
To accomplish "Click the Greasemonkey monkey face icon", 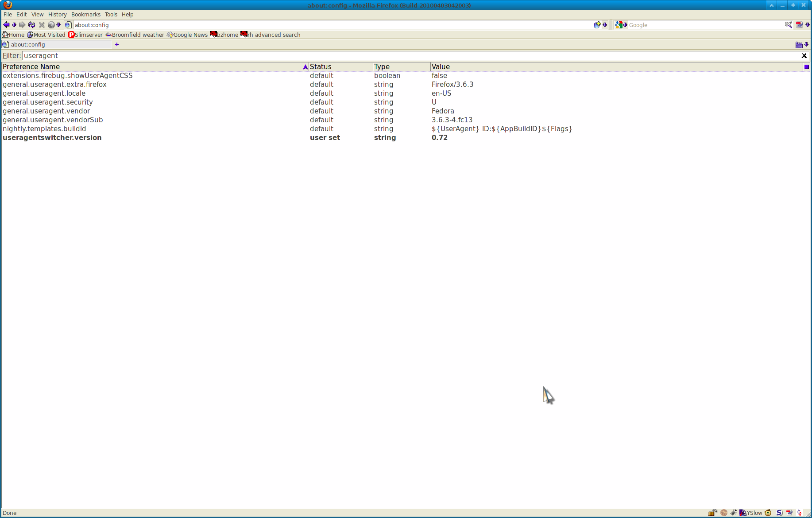I will (x=768, y=513).
